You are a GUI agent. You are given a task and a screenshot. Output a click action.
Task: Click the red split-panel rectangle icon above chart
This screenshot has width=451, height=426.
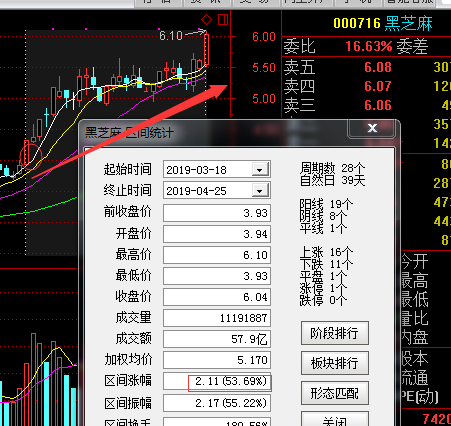click(x=223, y=20)
